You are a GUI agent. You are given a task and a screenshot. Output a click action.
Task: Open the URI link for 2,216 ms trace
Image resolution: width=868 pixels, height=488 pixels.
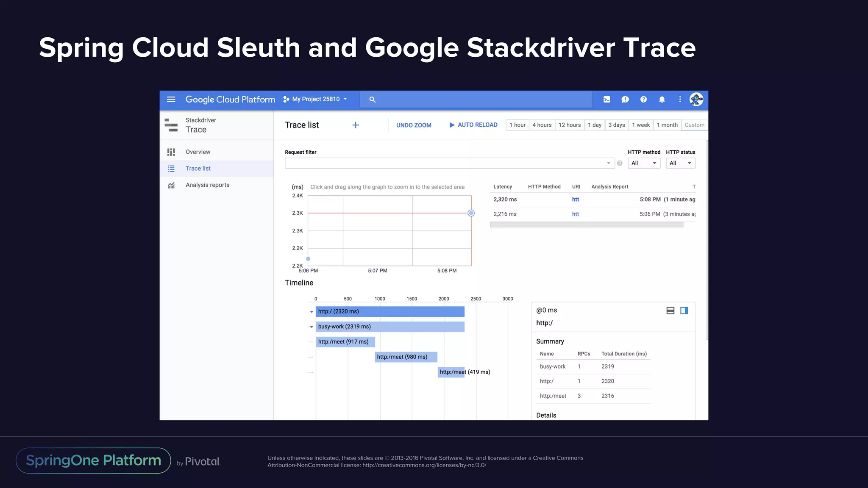coord(575,214)
